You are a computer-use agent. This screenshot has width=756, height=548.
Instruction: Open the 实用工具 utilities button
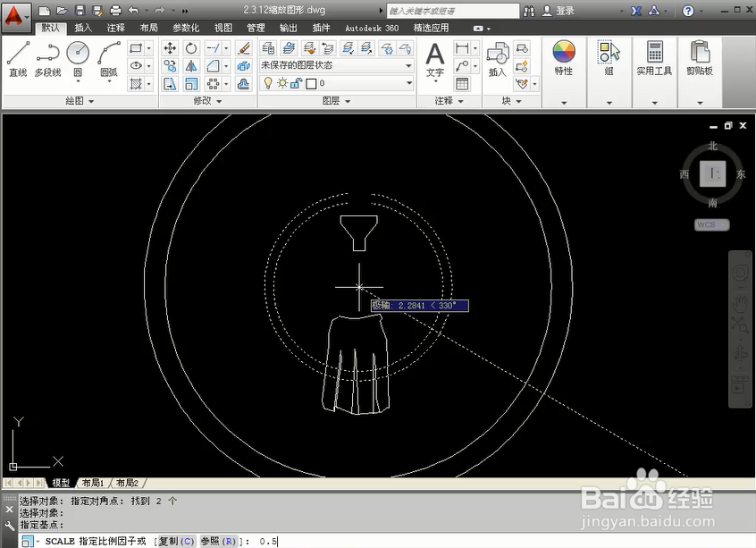click(x=654, y=59)
